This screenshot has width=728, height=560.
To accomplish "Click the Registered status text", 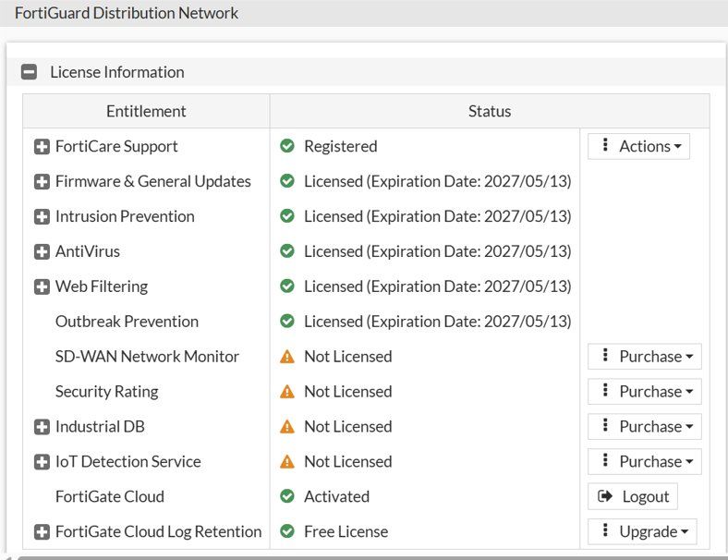I will pos(340,146).
